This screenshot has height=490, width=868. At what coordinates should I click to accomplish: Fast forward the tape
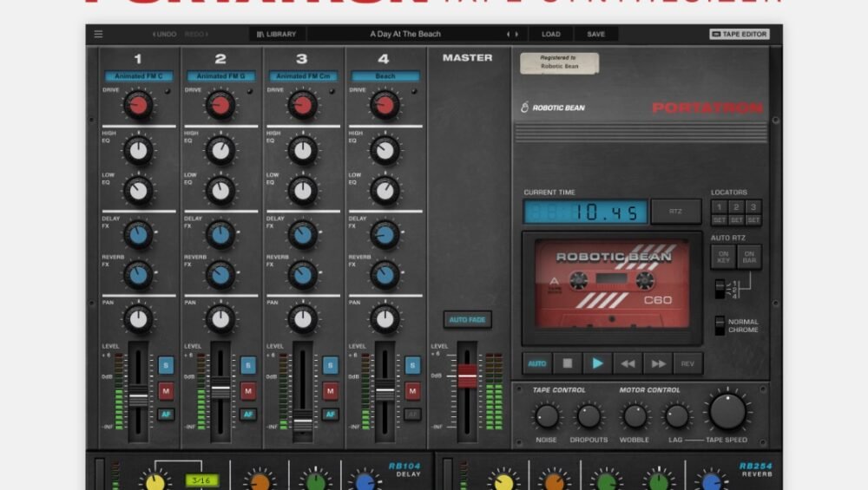click(658, 363)
